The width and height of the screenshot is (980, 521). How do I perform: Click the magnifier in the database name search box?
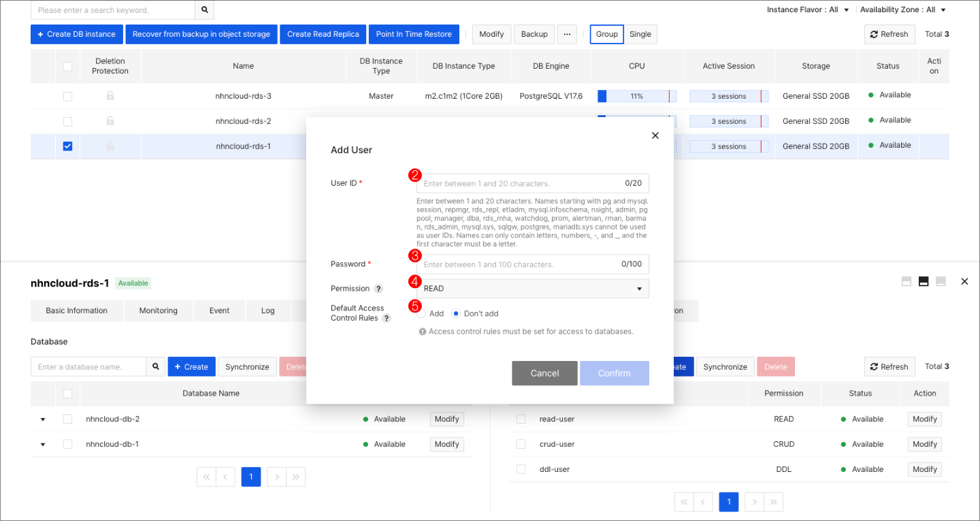tap(155, 366)
